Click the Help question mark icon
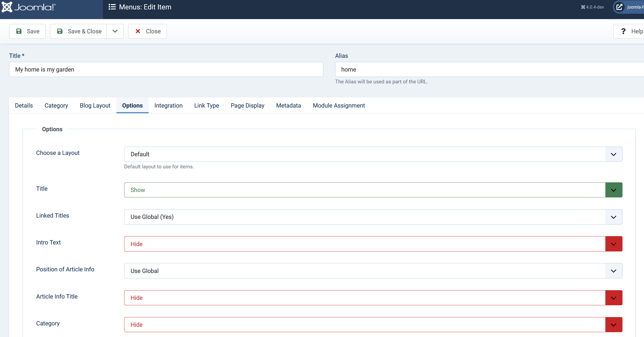This screenshot has width=644, height=337. [x=623, y=31]
